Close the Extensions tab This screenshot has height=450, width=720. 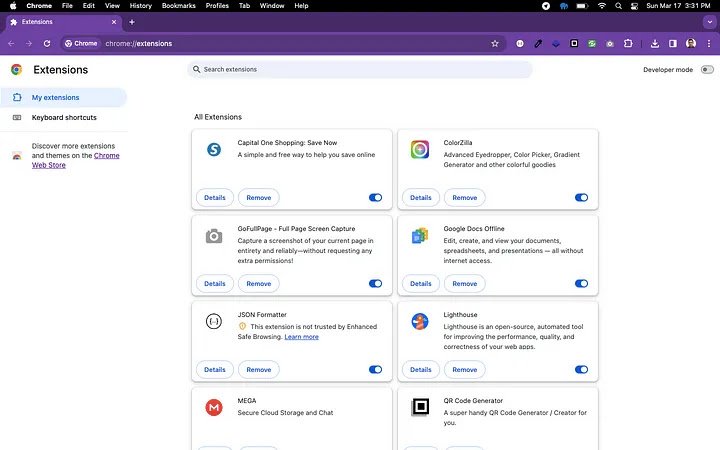point(114,22)
